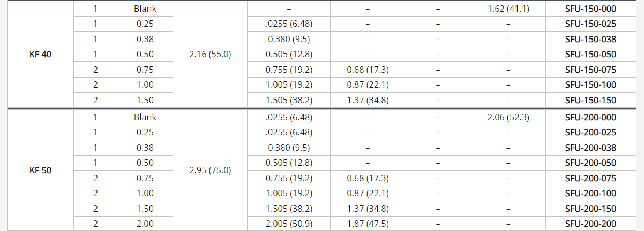Select part number SFU-200-075
This screenshot has width=644, height=231.
click(590, 178)
